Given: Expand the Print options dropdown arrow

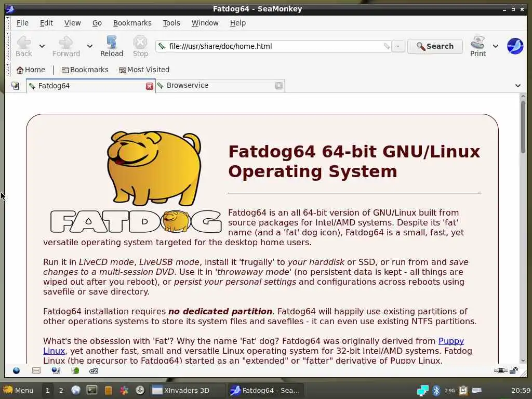Looking at the screenshot, I should [x=496, y=46].
